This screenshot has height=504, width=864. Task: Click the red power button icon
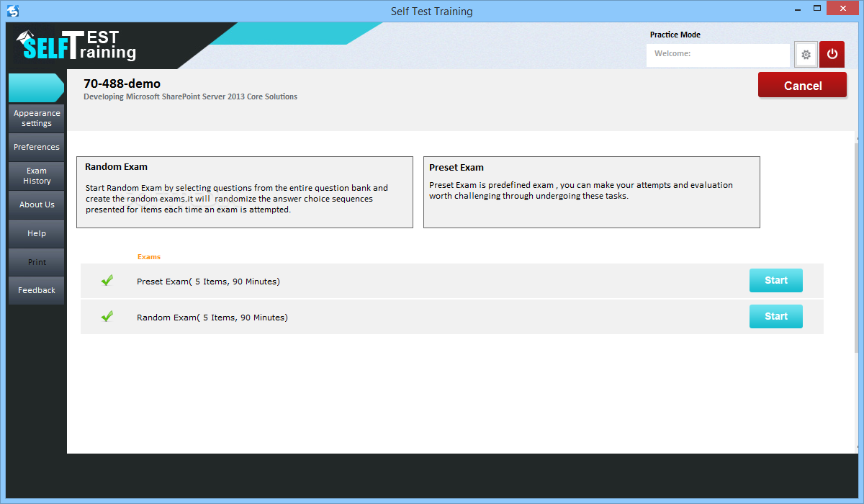point(832,55)
